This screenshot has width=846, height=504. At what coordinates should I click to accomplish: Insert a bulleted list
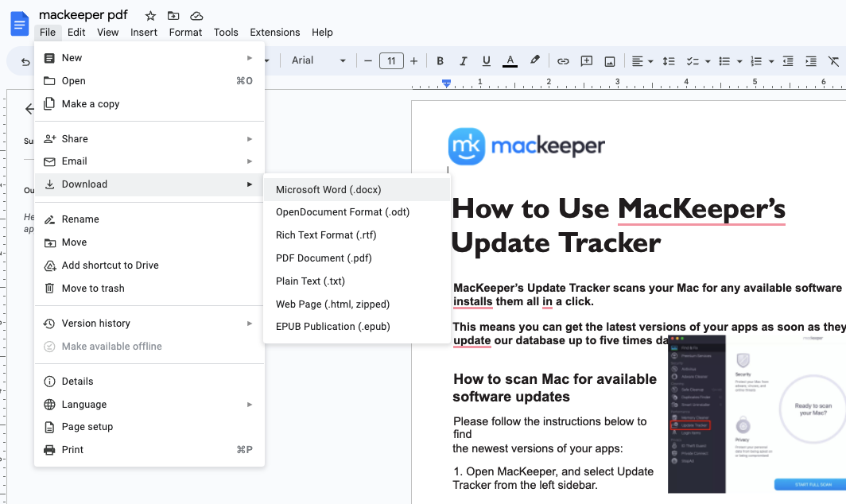(x=724, y=61)
